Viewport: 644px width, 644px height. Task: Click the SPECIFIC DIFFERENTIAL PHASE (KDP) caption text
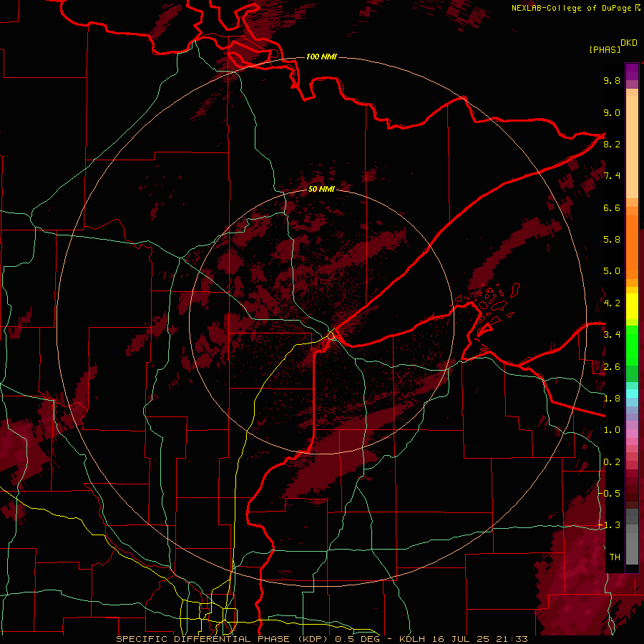coord(224,639)
